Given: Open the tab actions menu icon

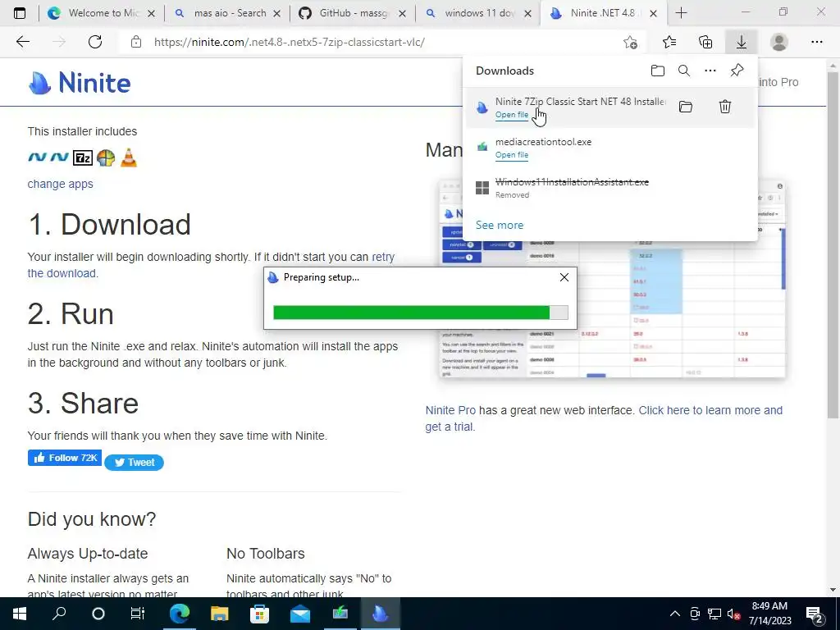Looking at the screenshot, I should coord(20,13).
